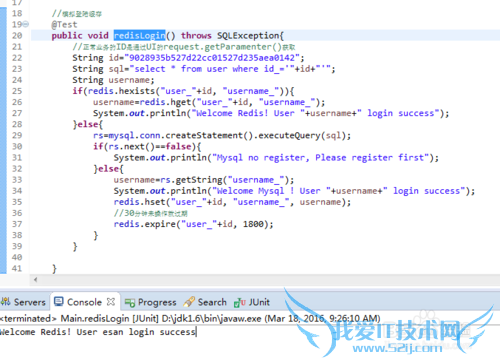Click SQLException in the method signature
Image resolution: width=500 pixels, height=363 pixels.
248,35
